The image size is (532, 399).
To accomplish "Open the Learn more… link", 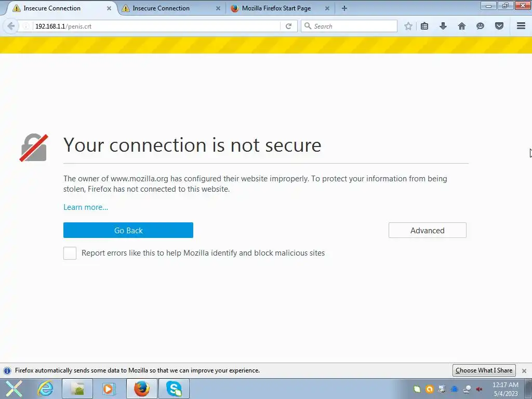I will 86,207.
